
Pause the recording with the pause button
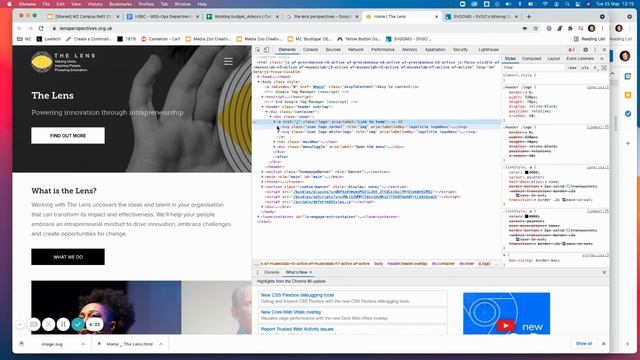(63, 324)
